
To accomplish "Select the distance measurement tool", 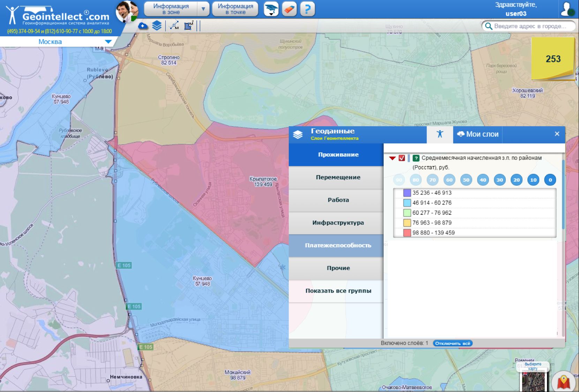I will [174, 25].
